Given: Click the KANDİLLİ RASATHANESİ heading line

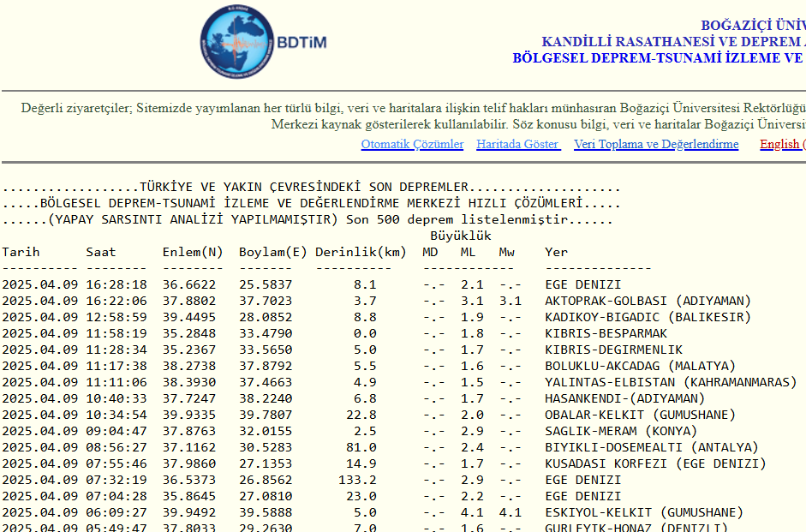Looking at the screenshot, I should pyautogui.click(x=673, y=42).
